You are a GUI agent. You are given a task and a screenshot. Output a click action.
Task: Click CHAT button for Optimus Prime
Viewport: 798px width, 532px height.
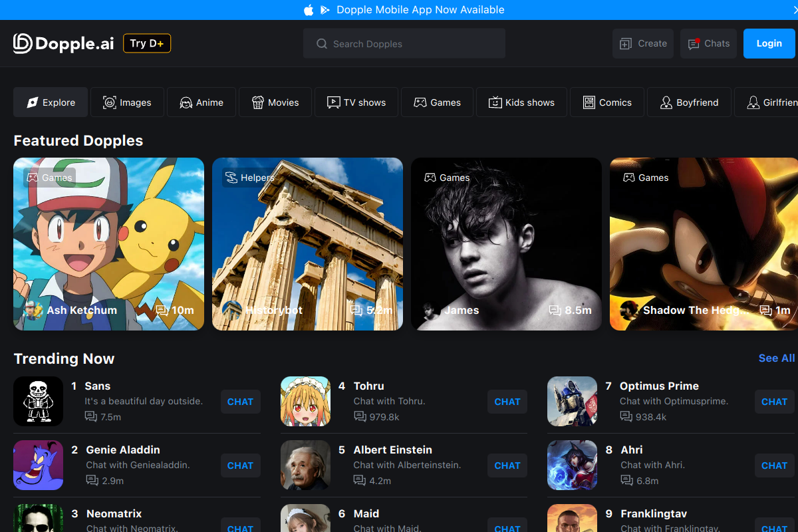(x=774, y=402)
